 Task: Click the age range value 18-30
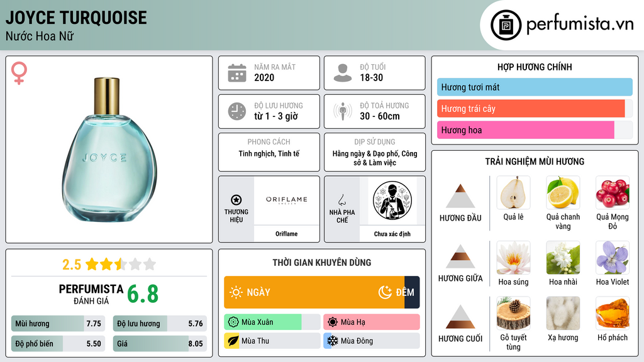[x=371, y=77]
